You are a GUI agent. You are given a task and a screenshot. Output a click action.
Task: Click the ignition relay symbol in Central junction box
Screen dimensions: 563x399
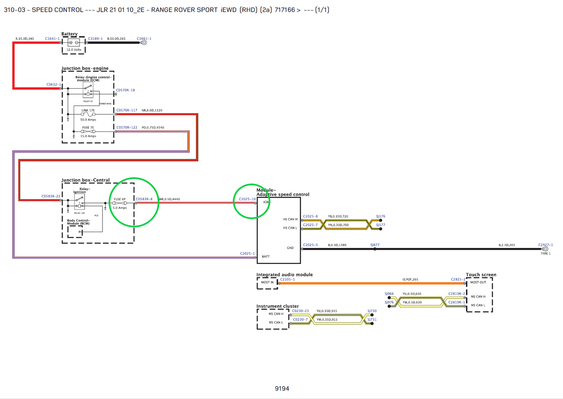point(79,202)
